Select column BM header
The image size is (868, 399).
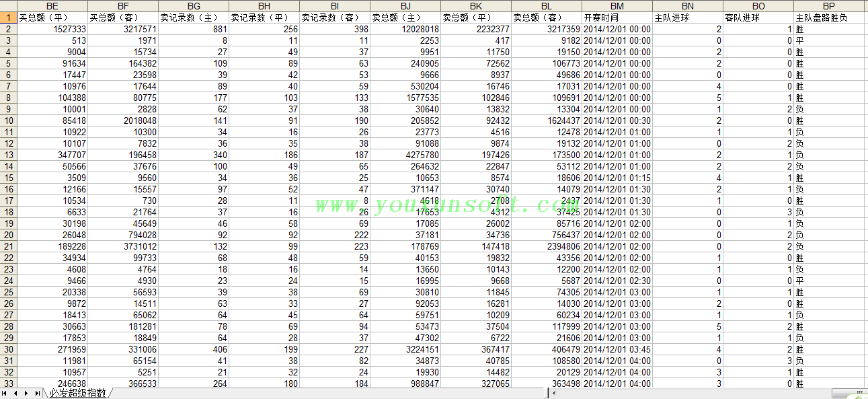617,6
